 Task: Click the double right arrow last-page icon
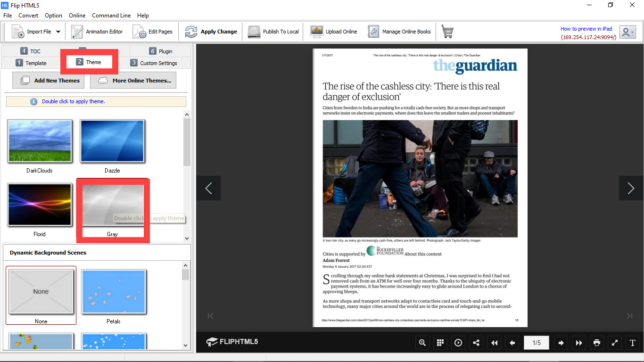(579, 343)
